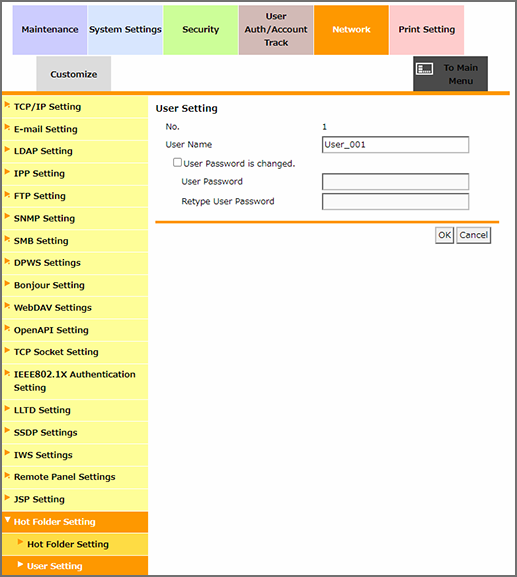Open FTP Setting menu item
517x577 pixels.
pyautogui.click(x=75, y=196)
